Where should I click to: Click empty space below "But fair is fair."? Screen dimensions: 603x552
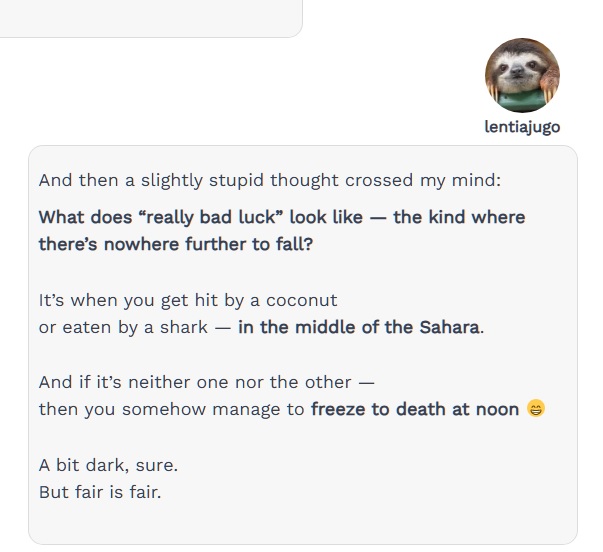tap(300, 522)
